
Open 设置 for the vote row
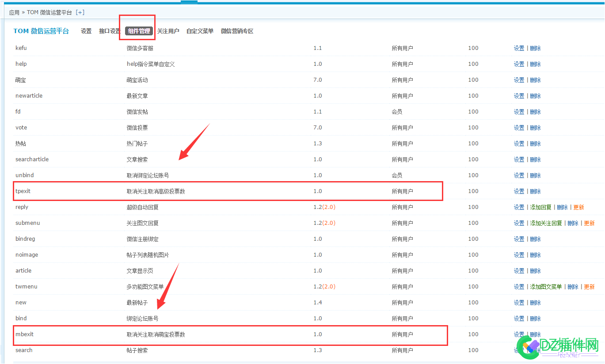[519, 128]
